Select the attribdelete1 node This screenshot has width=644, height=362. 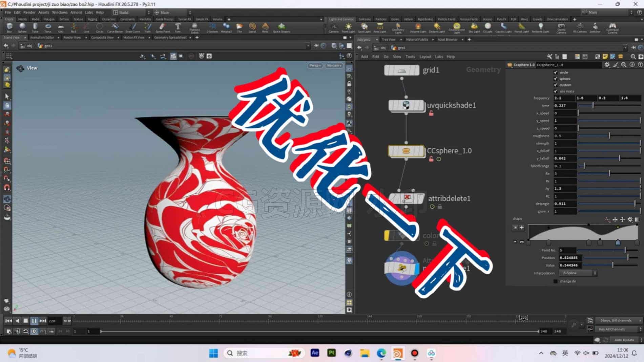click(x=407, y=198)
